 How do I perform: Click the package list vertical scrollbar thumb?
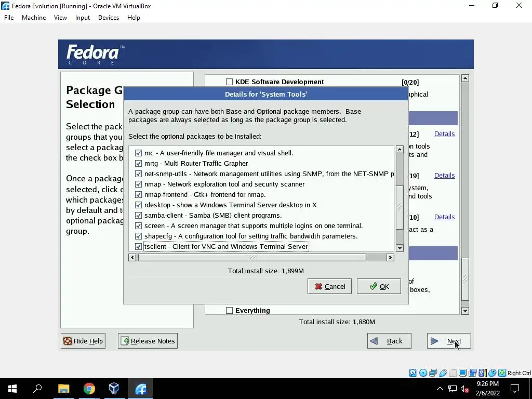[400, 207]
